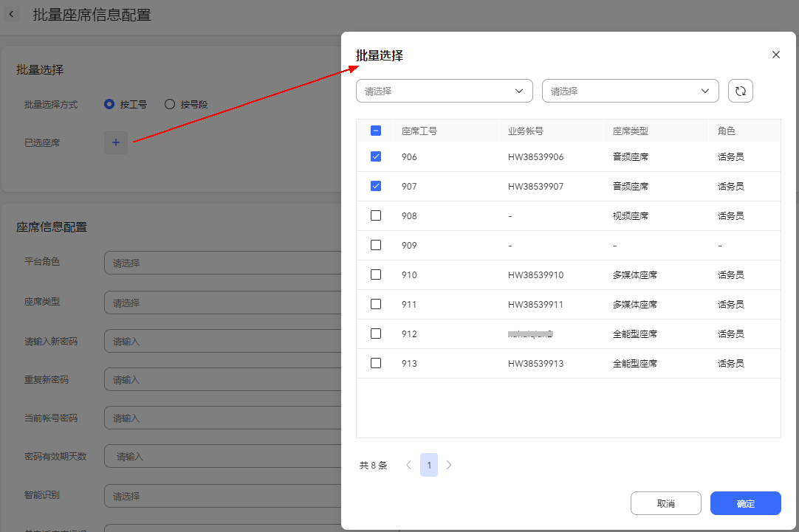Viewport: 799px width, 532px height.
Task: Tick the checkbox for agent 913
Action: 376,363
